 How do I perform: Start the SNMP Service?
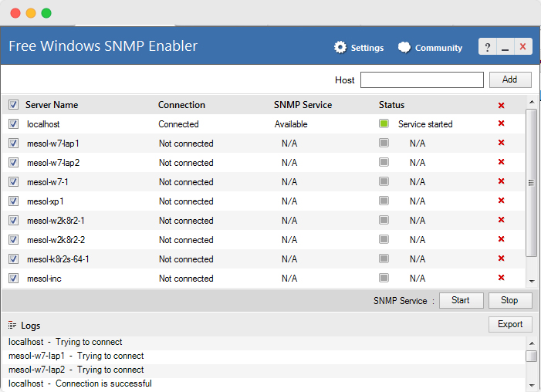461,300
